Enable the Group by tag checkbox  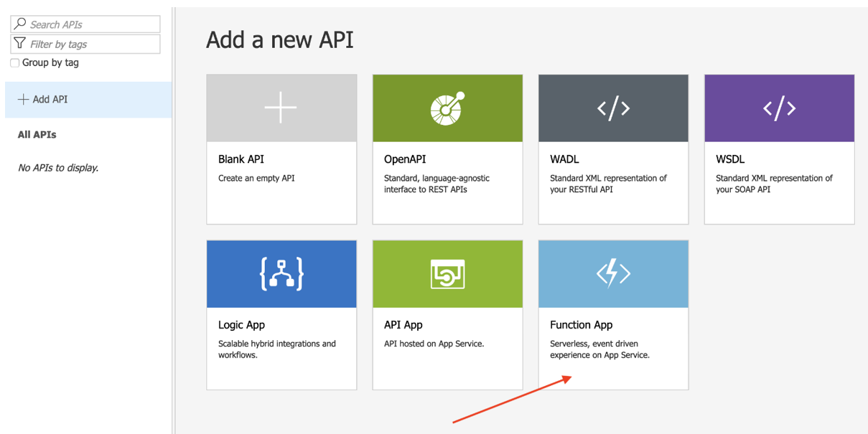pyautogui.click(x=14, y=62)
